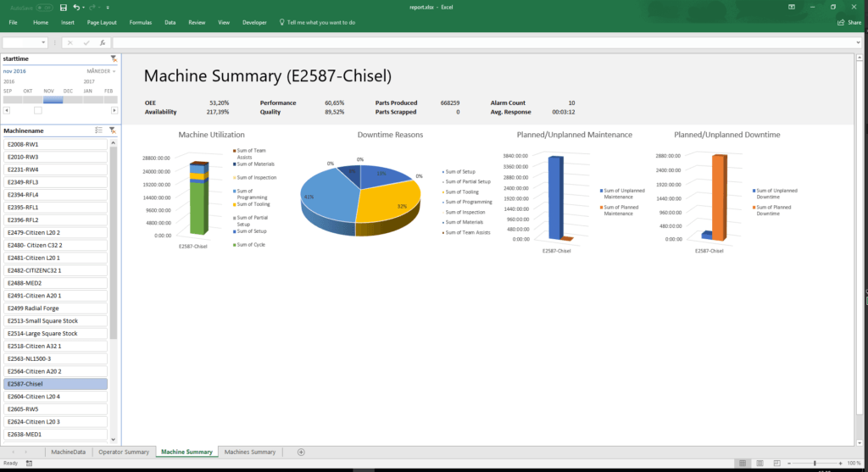Viewport: 868px width, 472px height.
Task: Click the Share button
Action: pos(849,22)
